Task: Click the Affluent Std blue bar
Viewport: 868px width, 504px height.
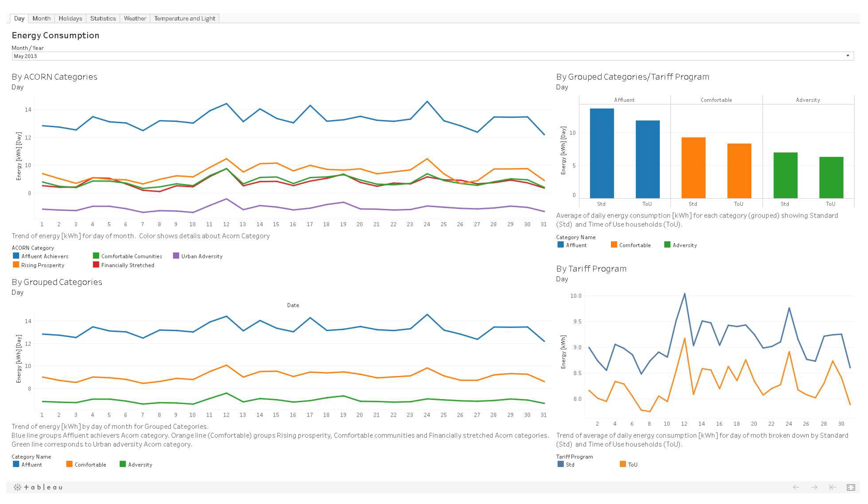Action: [x=601, y=153]
